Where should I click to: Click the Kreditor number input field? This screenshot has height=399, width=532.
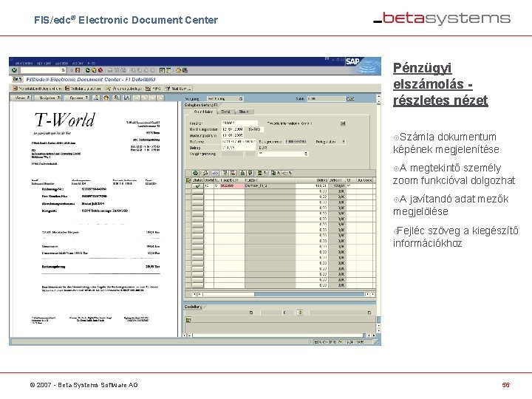point(239,123)
